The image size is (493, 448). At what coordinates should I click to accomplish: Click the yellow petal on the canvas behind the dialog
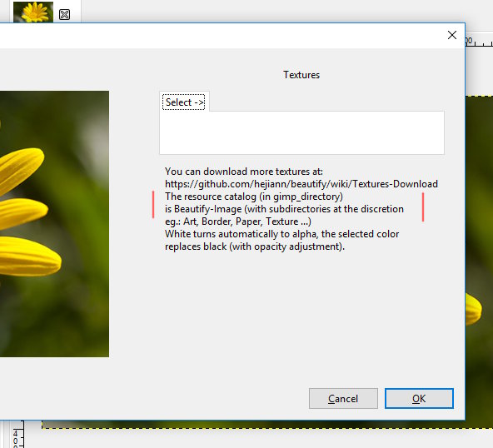[473, 308]
